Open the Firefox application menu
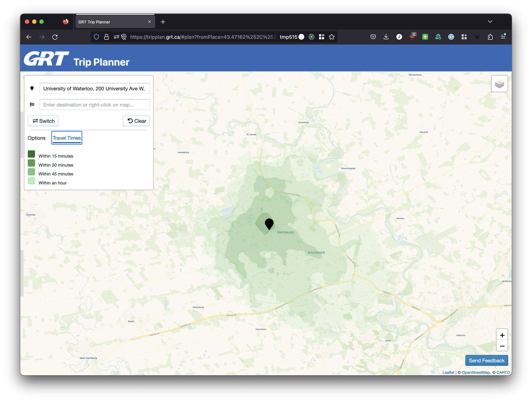The height and width of the screenshot is (402, 532). tap(503, 37)
